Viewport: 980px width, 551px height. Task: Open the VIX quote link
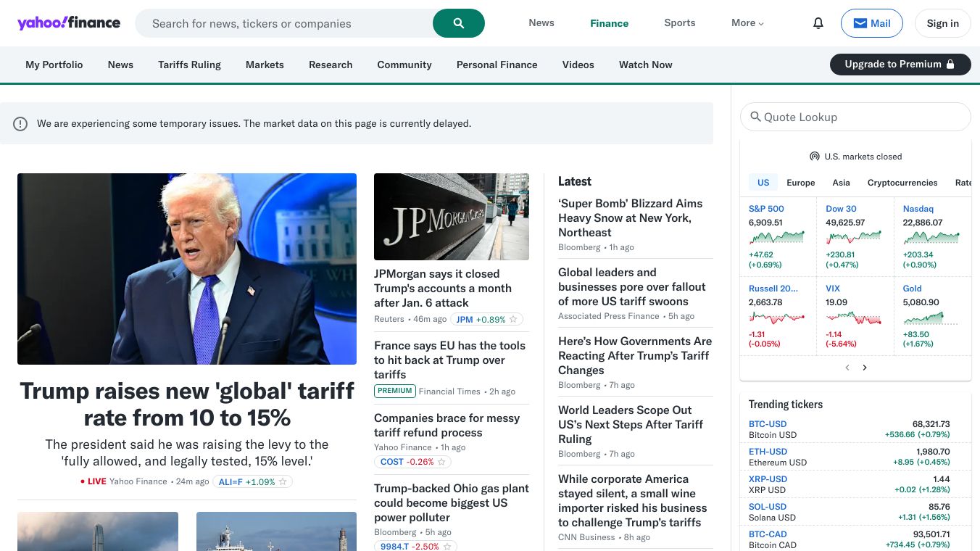[833, 289]
